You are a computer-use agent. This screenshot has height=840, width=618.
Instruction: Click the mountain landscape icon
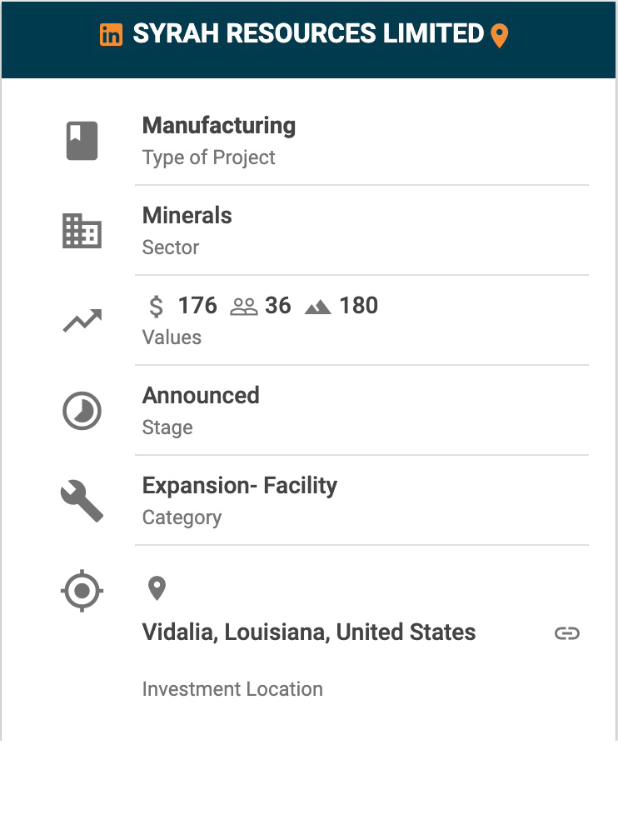tap(318, 307)
